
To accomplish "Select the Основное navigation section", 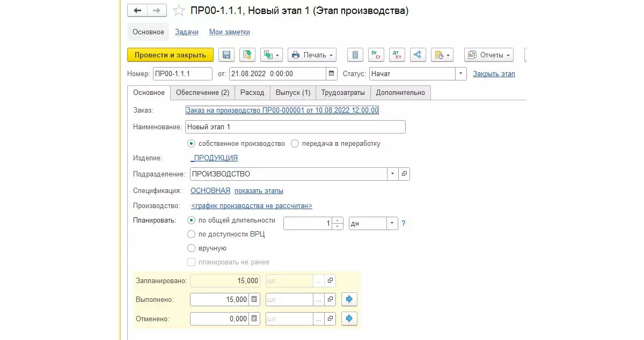I will (x=149, y=32).
